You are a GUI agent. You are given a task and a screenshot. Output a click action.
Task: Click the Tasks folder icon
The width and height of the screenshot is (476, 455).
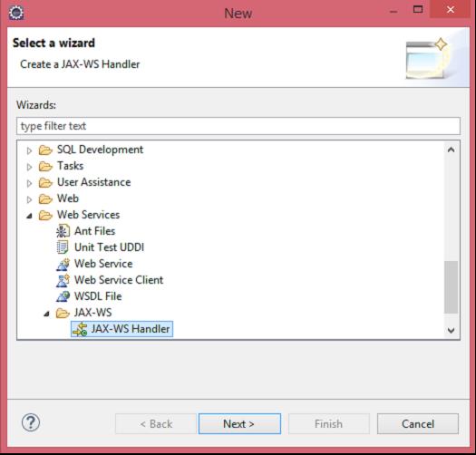tap(45, 167)
